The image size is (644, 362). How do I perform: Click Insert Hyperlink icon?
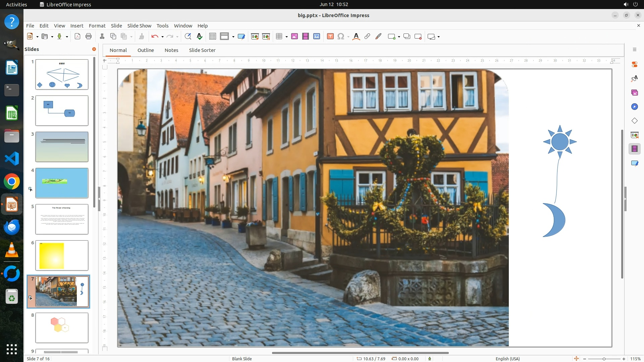367,37
